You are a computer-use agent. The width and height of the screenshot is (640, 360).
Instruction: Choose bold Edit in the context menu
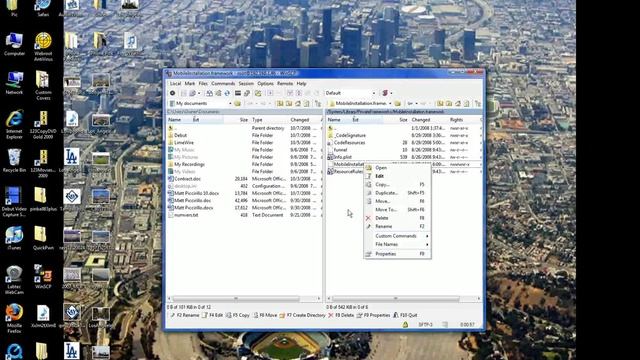397,176
